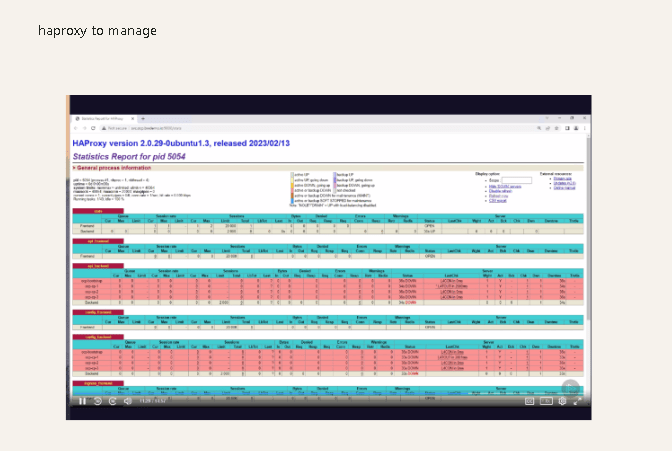Image resolution: width=672 pixels, height=451 pixels.
Task: Click the Backend row of api_backend table
Action: 328,303
